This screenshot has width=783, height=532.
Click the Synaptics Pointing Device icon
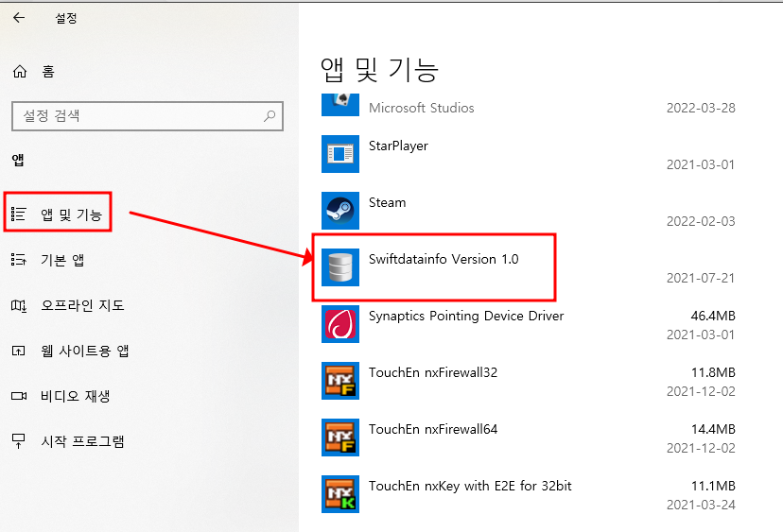pos(340,324)
